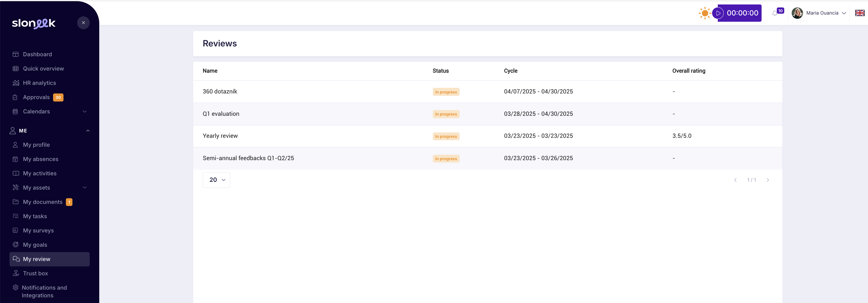Click the Cycle column header

(511, 71)
